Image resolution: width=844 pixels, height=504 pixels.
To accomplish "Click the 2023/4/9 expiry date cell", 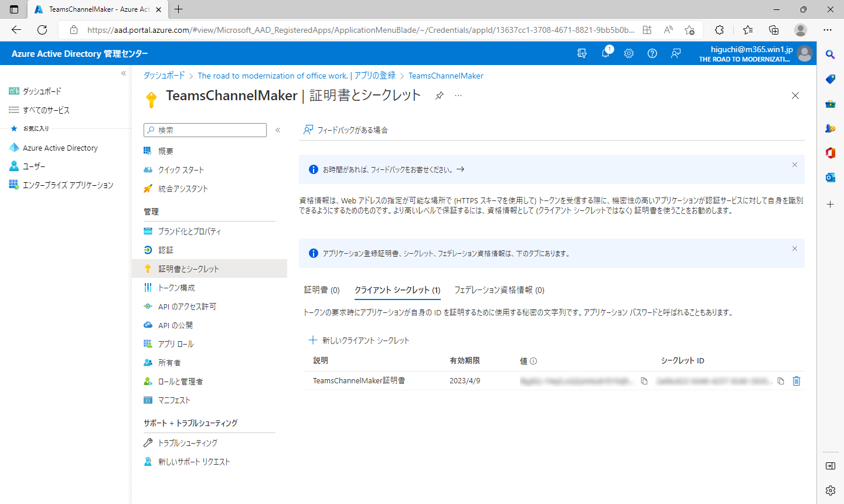I will (465, 381).
